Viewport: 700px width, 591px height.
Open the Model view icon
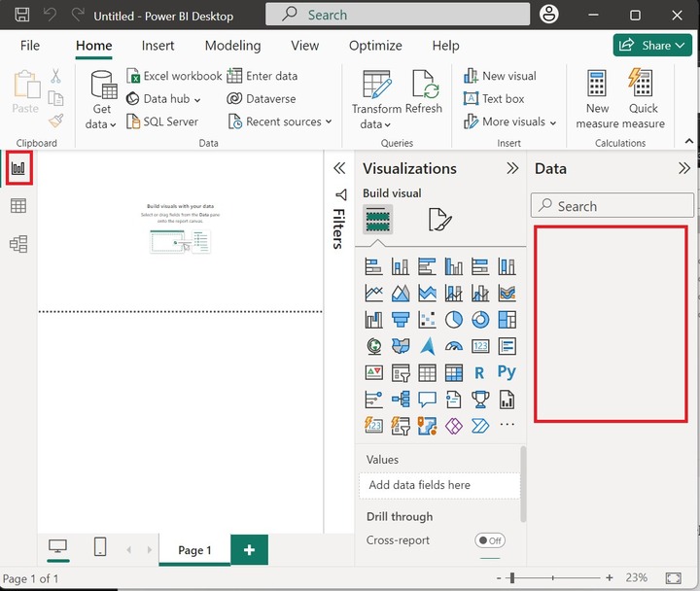18,244
